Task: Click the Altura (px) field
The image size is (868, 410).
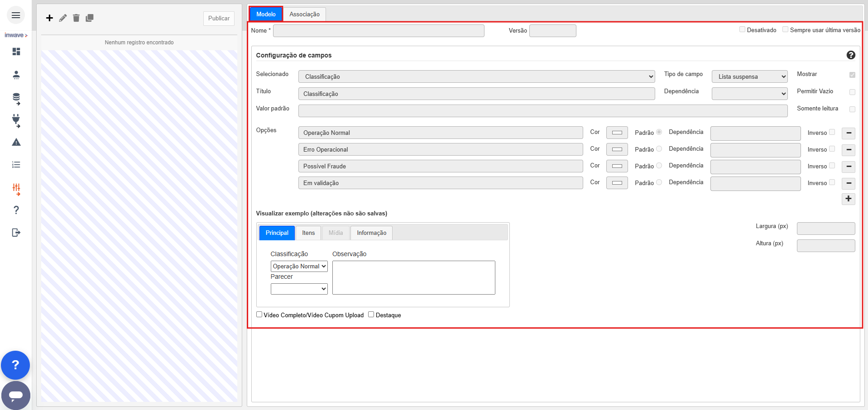Action: [826, 246]
